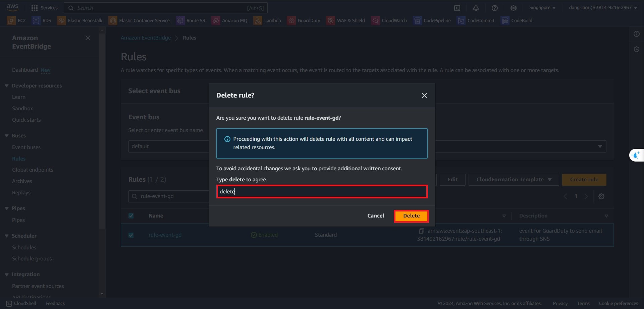
Task: Expand the CloudFormation Template dropdown
Action: (x=514, y=180)
